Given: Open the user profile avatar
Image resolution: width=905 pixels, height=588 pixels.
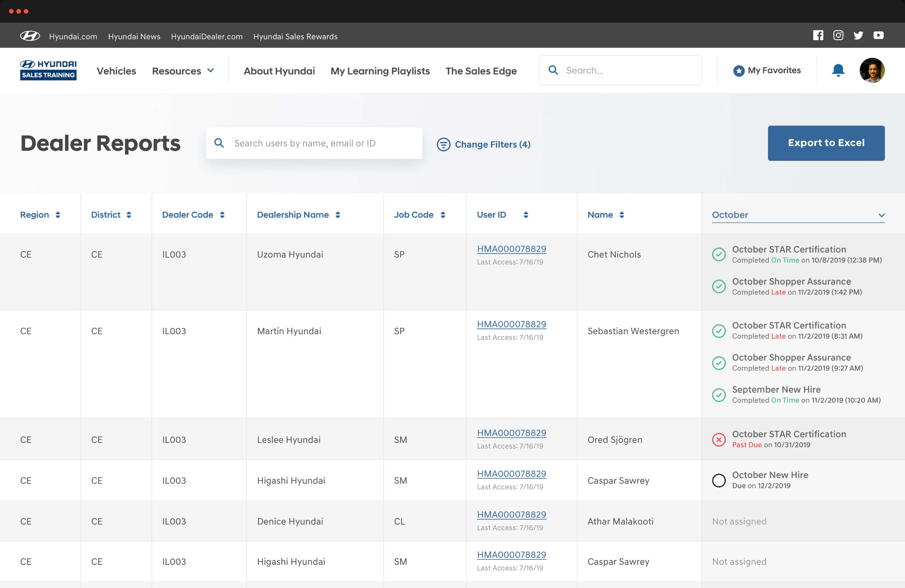Looking at the screenshot, I should (x=872, y=70).
